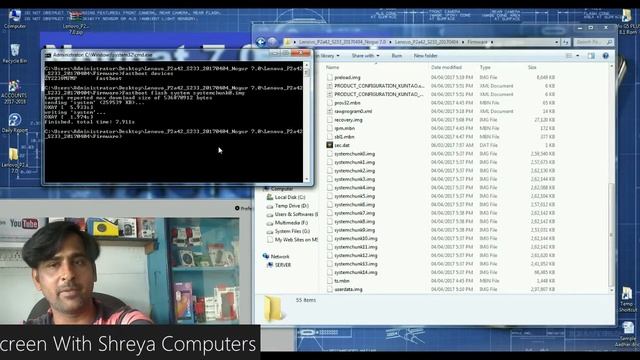This screenshot has height=360, width=640.
Task: Click cmd window scroll up arrow
Action: [307, 64]
